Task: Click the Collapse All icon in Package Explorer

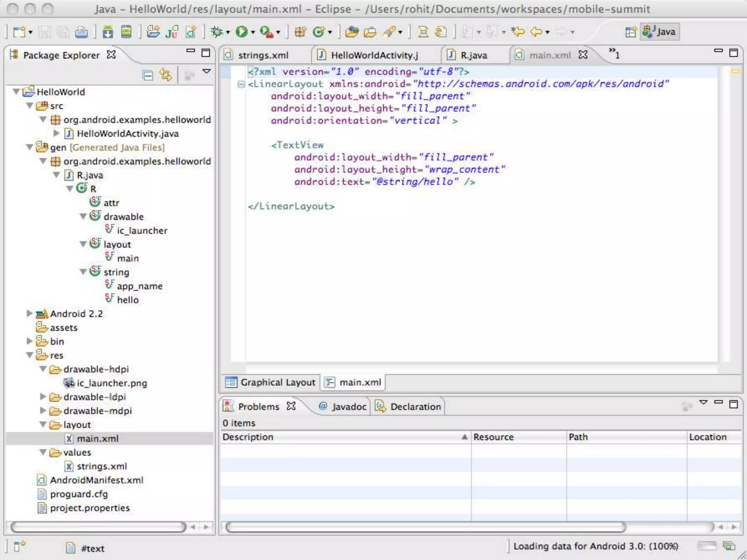Action: click(x=148, y=75)
